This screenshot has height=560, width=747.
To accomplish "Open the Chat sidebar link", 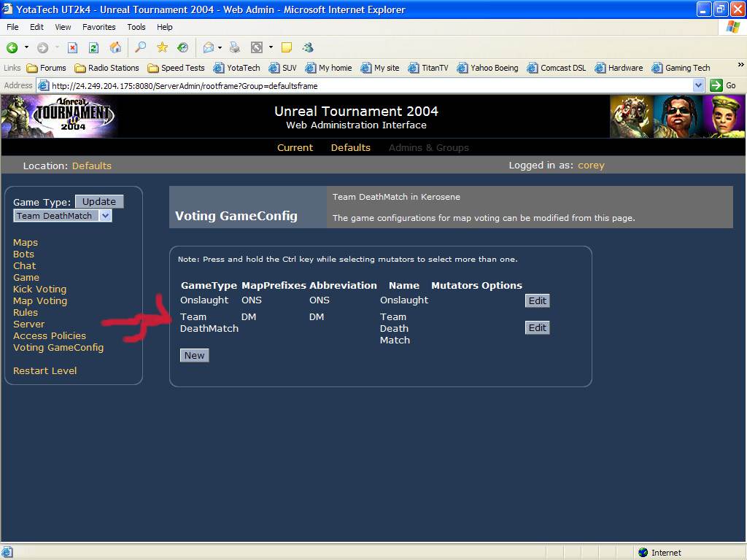I will pyautogui.click(x=24, y=265).
